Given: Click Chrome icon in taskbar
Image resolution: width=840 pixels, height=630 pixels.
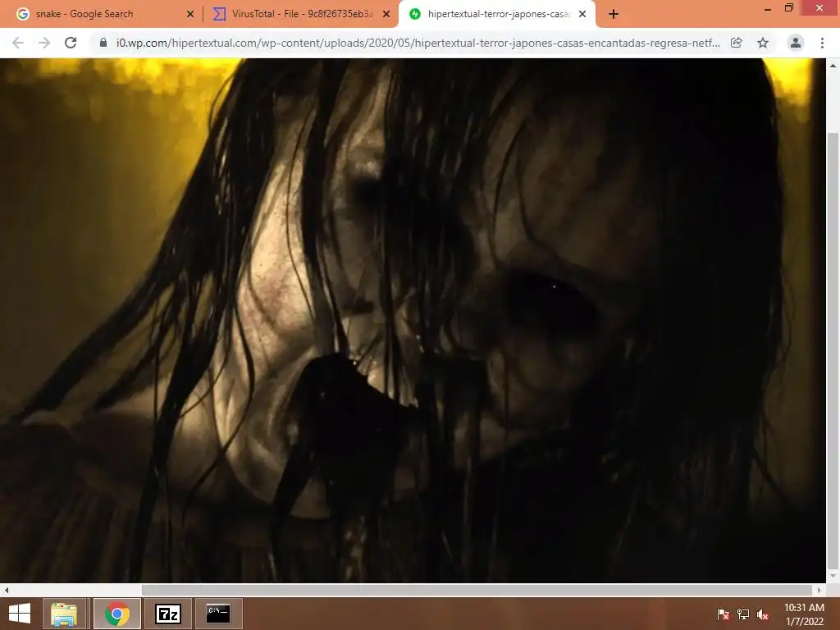Looking at the screenshot, I should 117,614.
